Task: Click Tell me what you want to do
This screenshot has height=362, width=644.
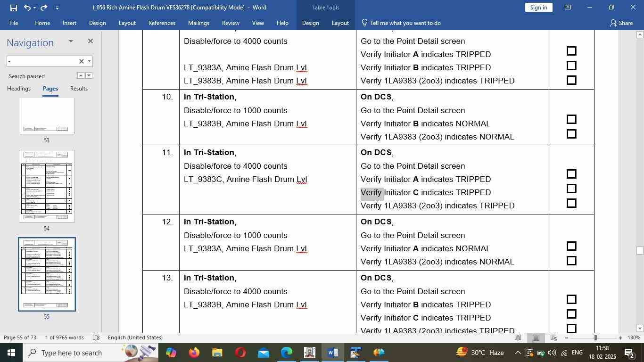Action: [x=401, y=23]
